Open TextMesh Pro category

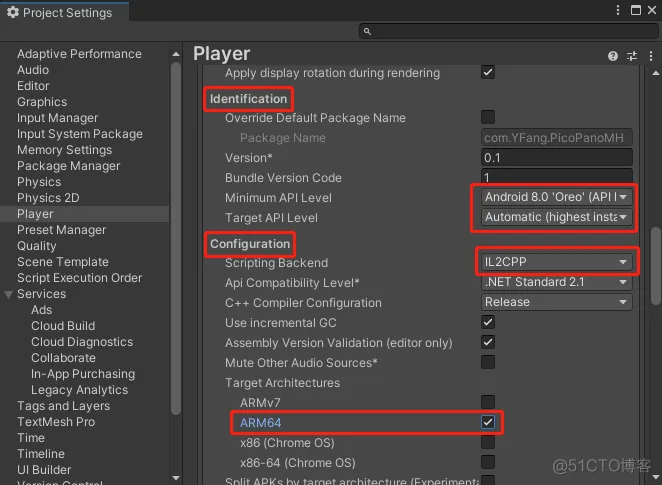pos(56,422)
